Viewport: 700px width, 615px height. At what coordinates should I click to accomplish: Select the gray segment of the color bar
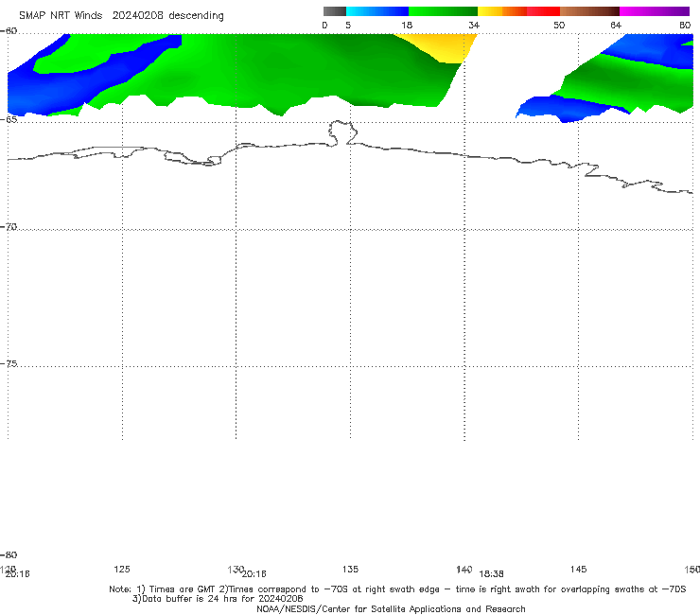334,11
